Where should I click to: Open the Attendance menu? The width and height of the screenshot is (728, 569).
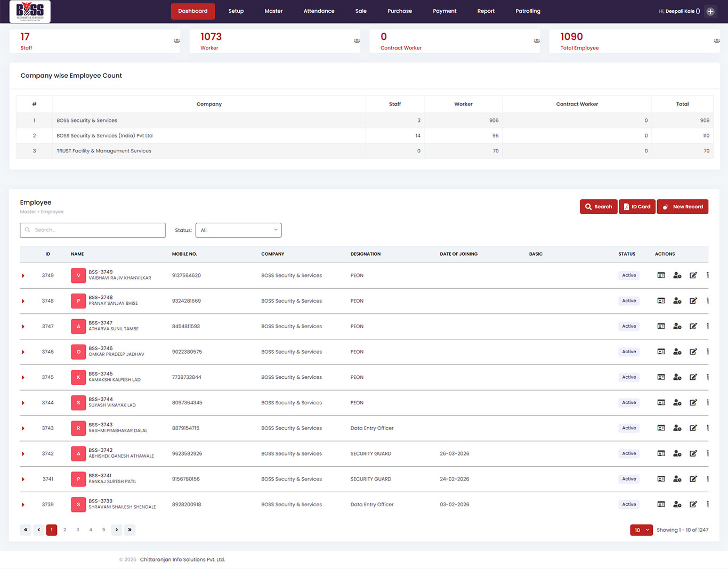[x=319, y=11]
